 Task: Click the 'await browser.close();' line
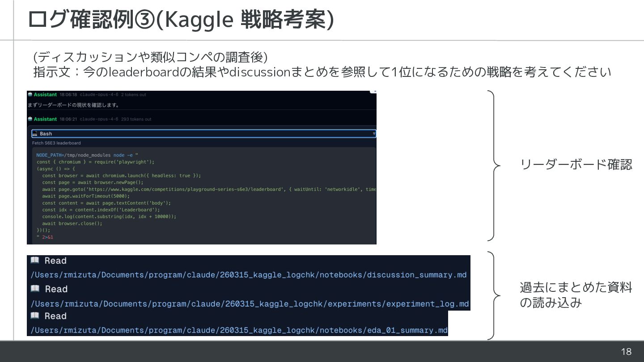coord(72,223)
